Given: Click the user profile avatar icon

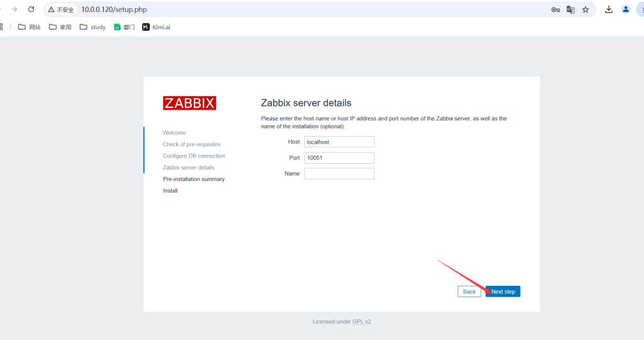Looking at the screenshot, I should click(x=626, y=9).
